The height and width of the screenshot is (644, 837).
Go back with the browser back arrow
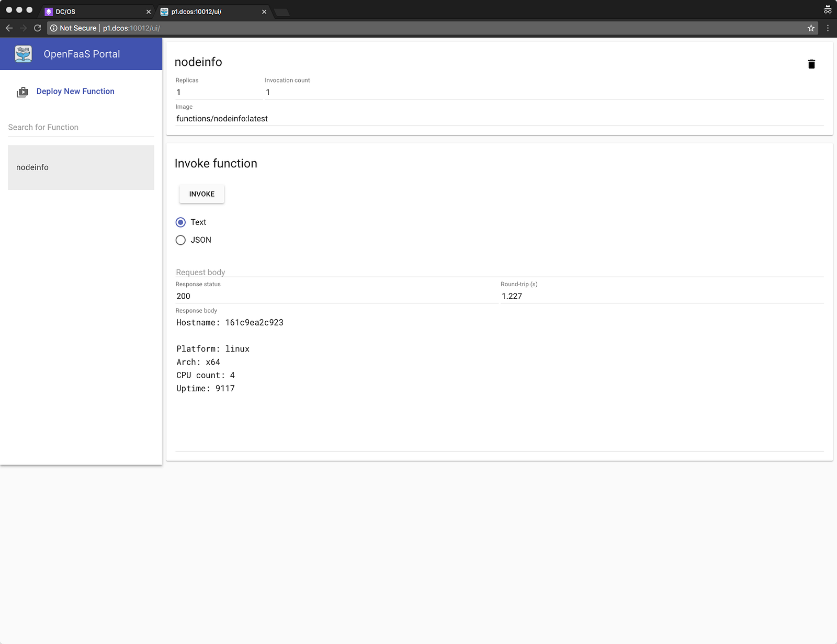coord(9,28)
